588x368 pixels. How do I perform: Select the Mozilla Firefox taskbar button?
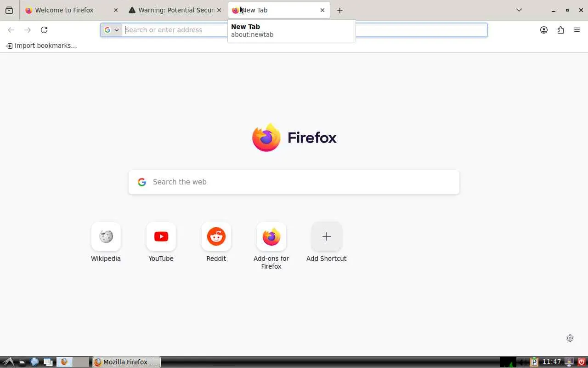point(126,362)
